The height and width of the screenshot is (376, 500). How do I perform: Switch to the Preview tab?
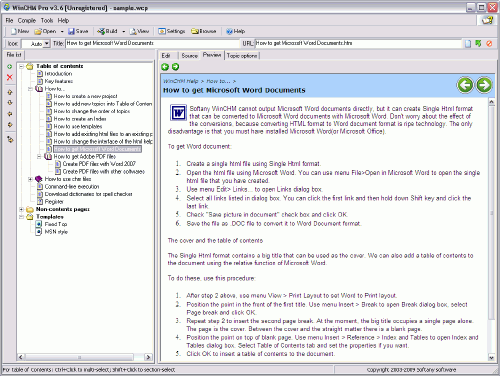pos(212,55)
